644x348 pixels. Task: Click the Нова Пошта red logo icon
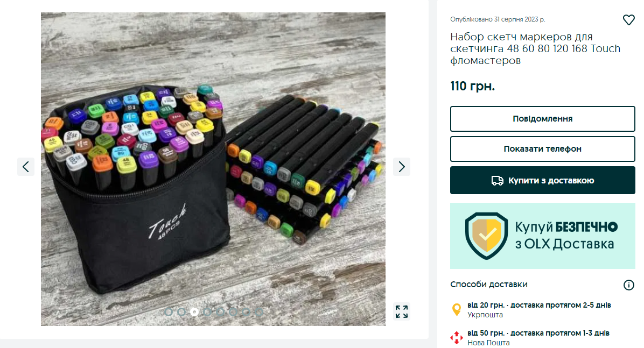(456, 338)
